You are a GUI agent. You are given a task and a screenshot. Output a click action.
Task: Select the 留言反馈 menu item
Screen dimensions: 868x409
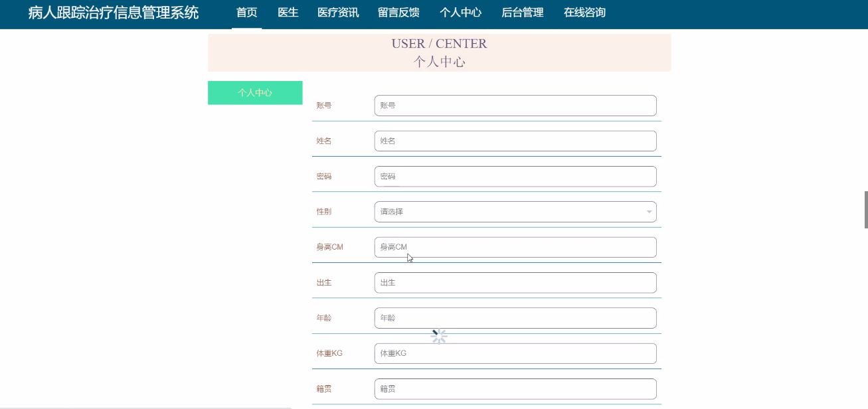398,13
